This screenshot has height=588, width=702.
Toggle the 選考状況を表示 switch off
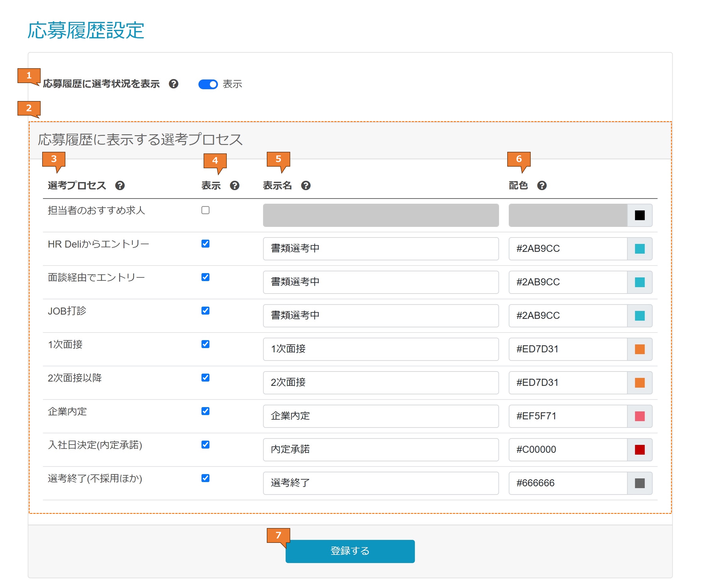coord(208,84)
